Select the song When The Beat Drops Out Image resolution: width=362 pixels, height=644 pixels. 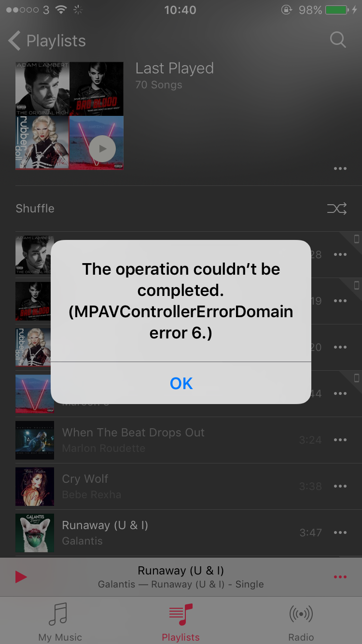click(181, 440)
